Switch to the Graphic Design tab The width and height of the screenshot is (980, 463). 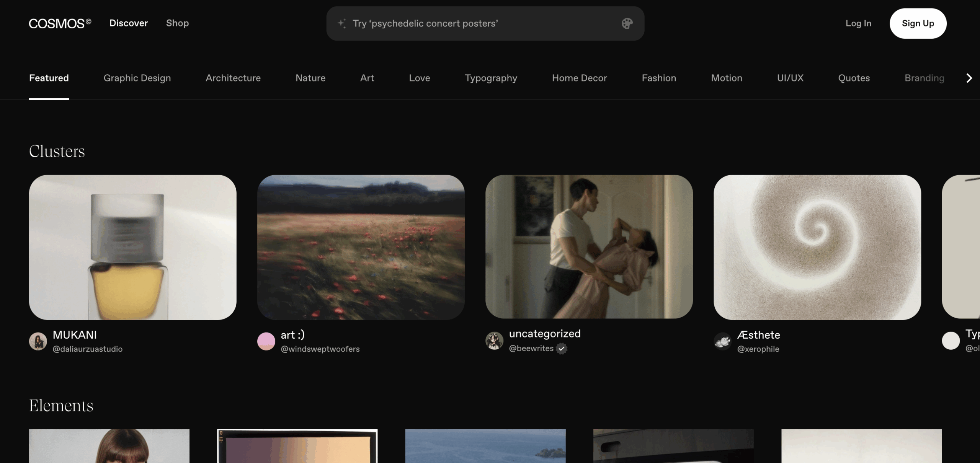tap(137, 78)
